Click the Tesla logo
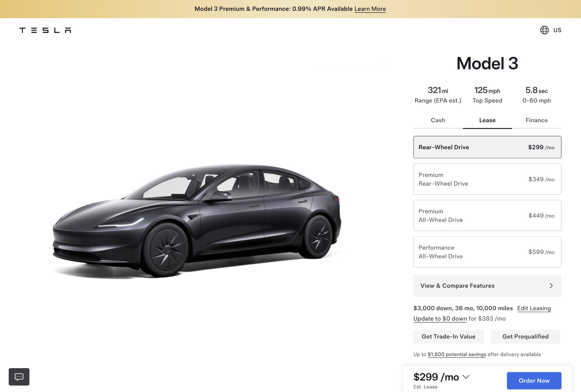Screen dimensions: 581x392 tap(45, 30)
